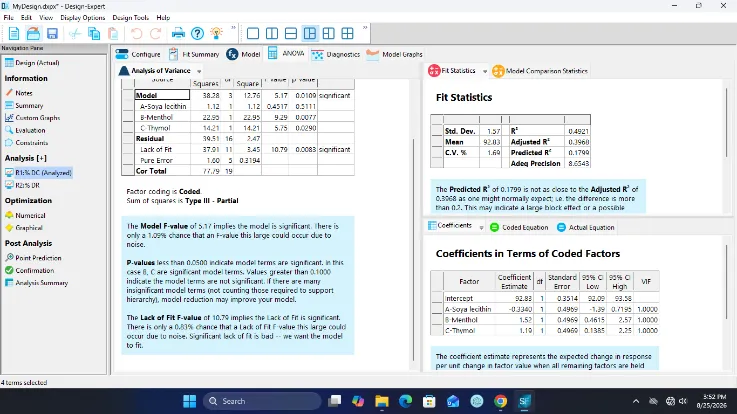Open the Coefficients dropdown arrow
This screenshot has width=737, height=414.
pos(481,227)
